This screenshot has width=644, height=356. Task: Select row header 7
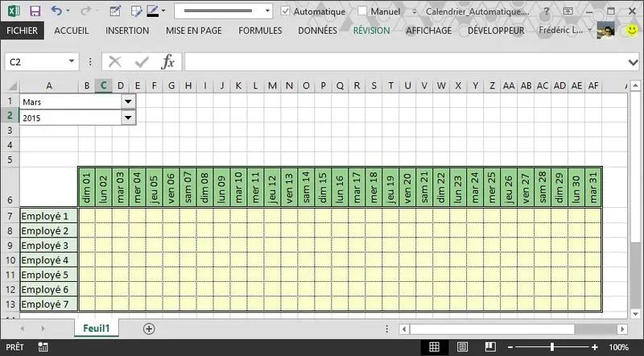pos(10,216)
